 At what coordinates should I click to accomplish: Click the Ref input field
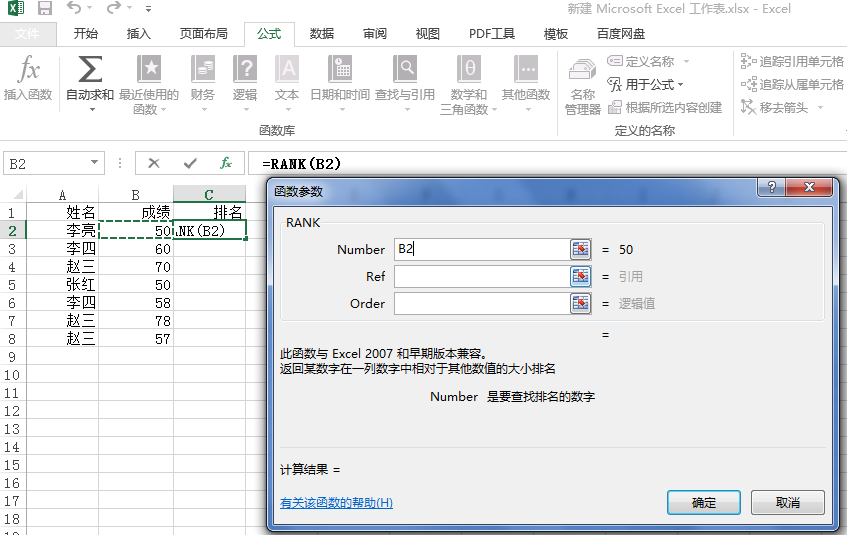click(x=482, y=276)
